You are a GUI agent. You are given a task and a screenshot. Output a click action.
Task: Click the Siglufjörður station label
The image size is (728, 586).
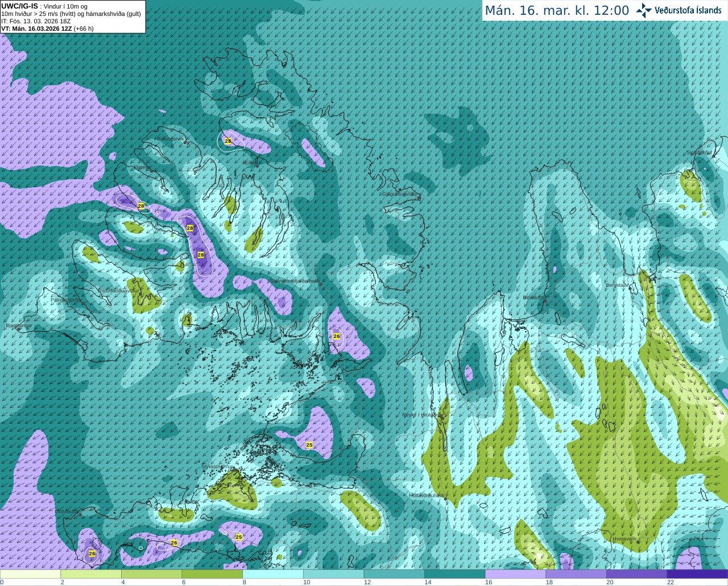(700, 152)
